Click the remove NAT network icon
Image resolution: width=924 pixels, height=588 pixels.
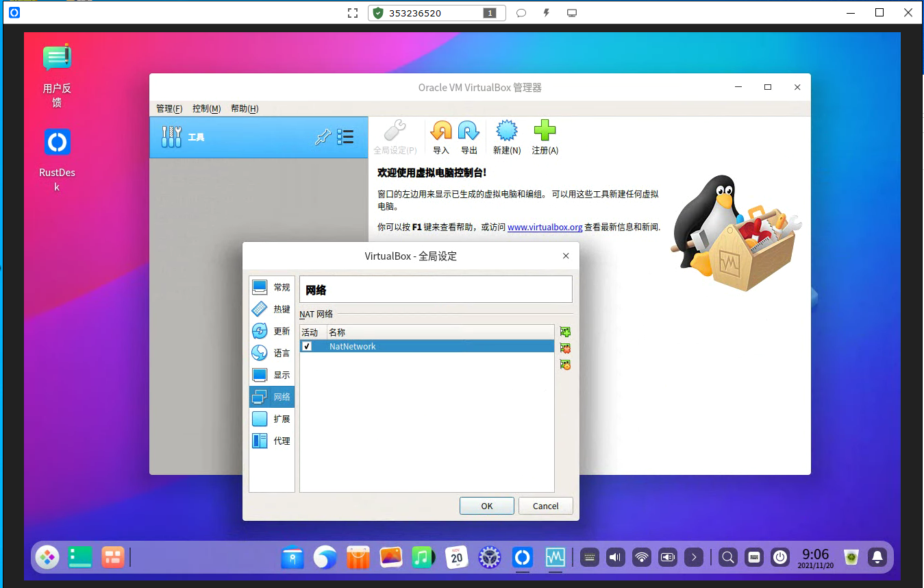pyautogui.click(x=565, y=348)
